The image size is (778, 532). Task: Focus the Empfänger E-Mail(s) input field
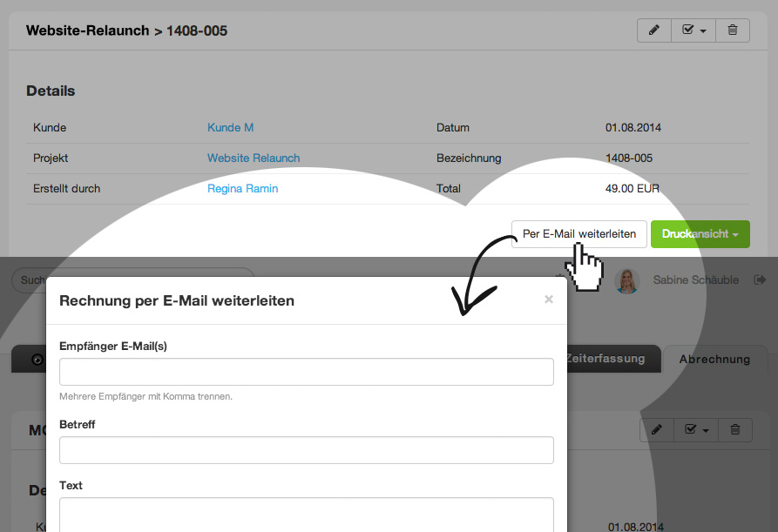click(x=306, y=372)
